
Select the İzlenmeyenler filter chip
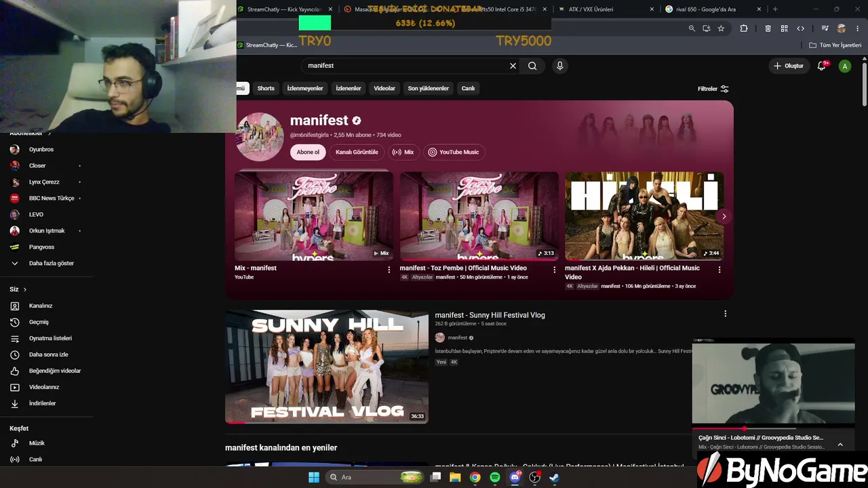pos(305,88)
